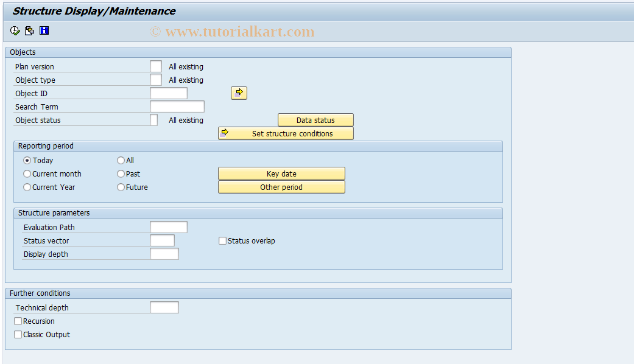Enable the Status overlap checkbox
This screenshot has width=634, height=364.
pyautogui.click(x=223, y=240)
